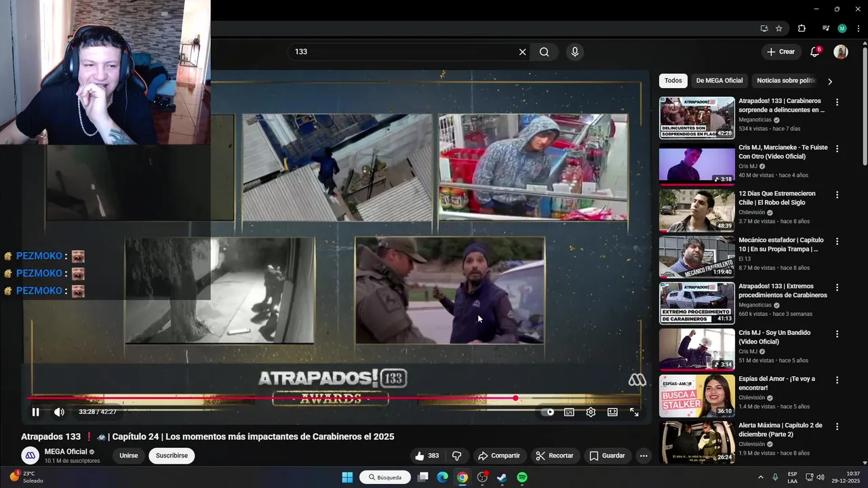The height and width of the screenshot is (488, 868).
Task: Open Carabineros sorprende a delincuentes thumbnail
Action: click(x=697, y=118)
